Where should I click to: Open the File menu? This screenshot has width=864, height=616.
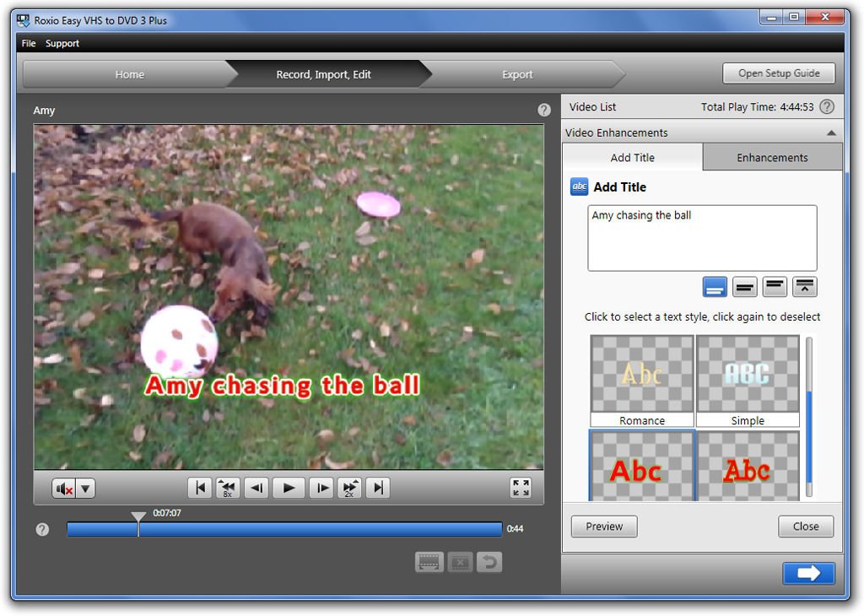pyautogui.click(x=29, y=43)
